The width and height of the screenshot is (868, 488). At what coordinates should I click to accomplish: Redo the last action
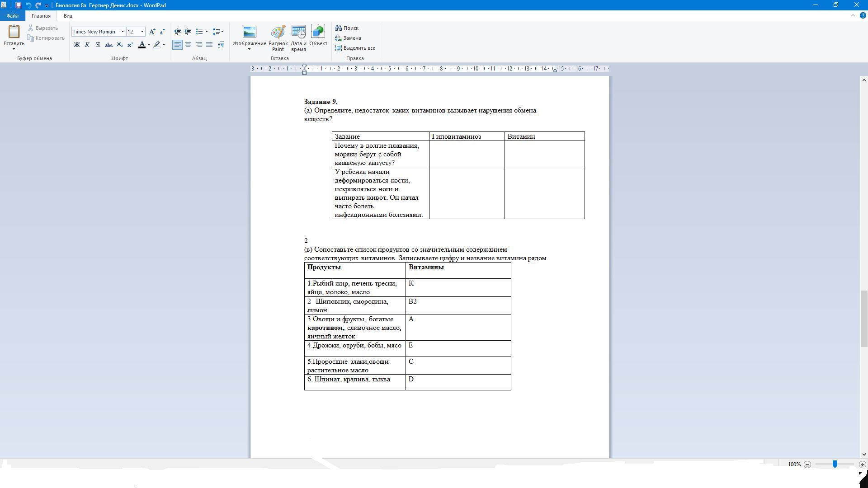[x=38, y=5]
